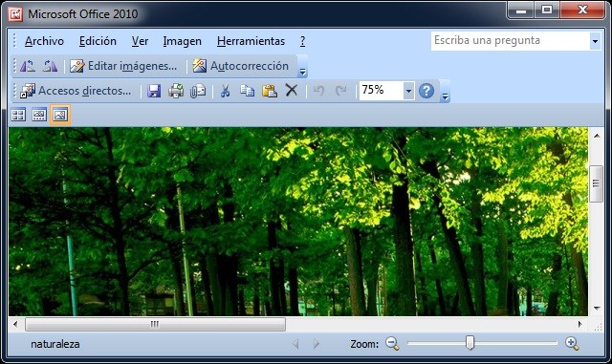Image resolution: width=612 pixels, height=364 pixels.
Task: Switch to thumbnail view
Action: [x=18, y=115]
